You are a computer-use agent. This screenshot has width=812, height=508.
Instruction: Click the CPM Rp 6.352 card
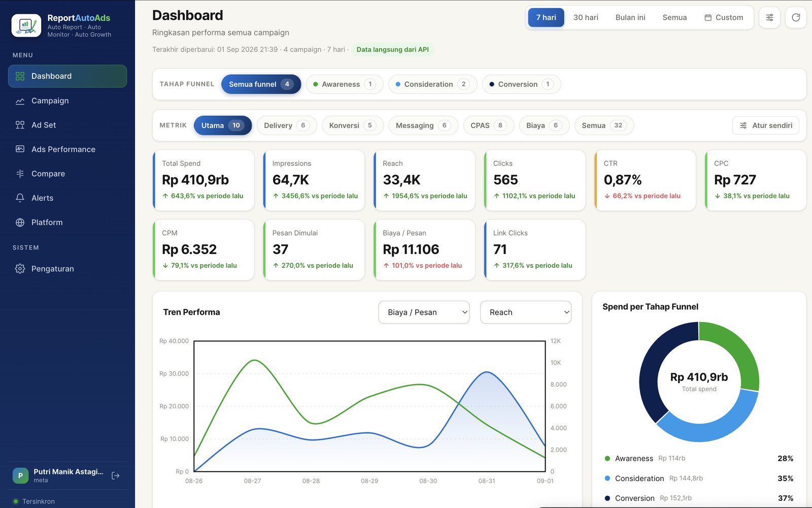204,250
